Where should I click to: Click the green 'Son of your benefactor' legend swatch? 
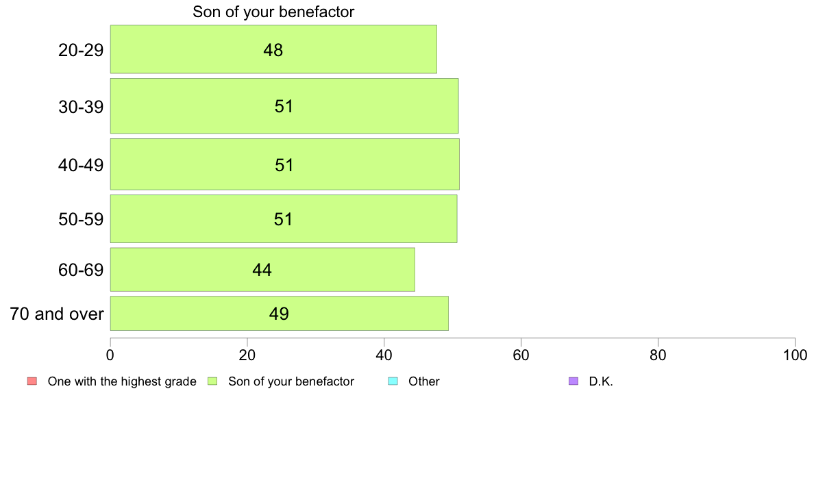(212, 381)
